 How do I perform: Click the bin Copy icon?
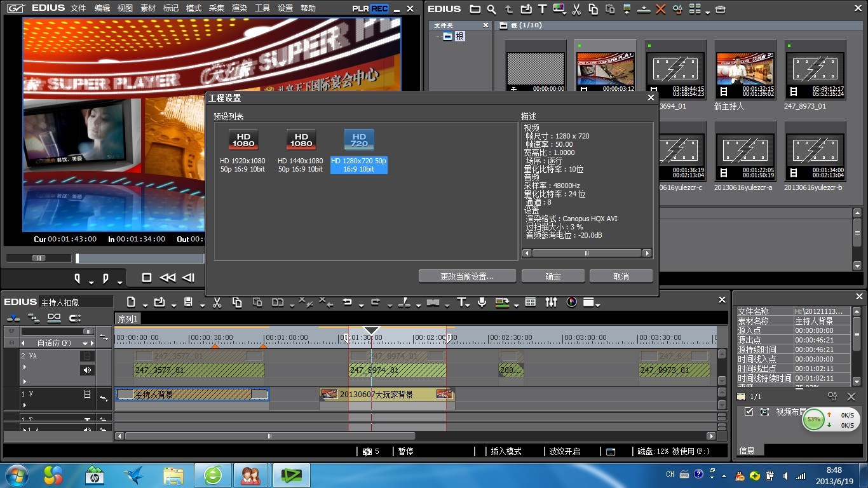(x=593, y=9)
